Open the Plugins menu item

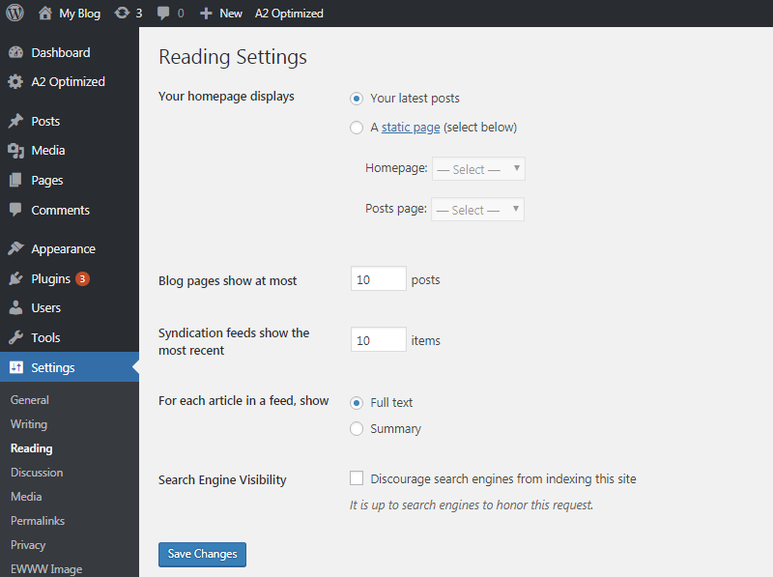(50, 279)
